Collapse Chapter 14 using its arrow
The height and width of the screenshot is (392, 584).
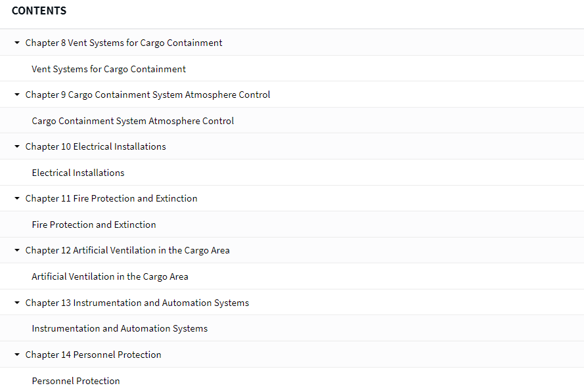tap(16, 355)
